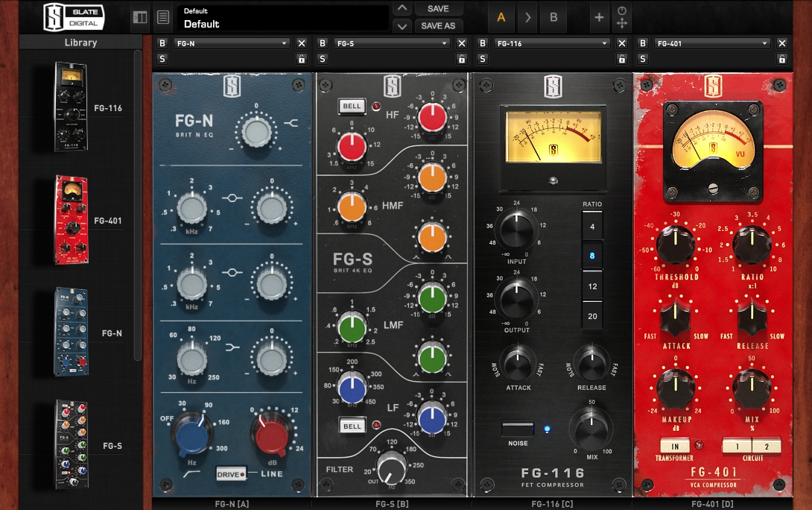Select FG-116 thumbnail in the library
The width and height of the screenshot is (812, 510).
[x=71, y=107]
